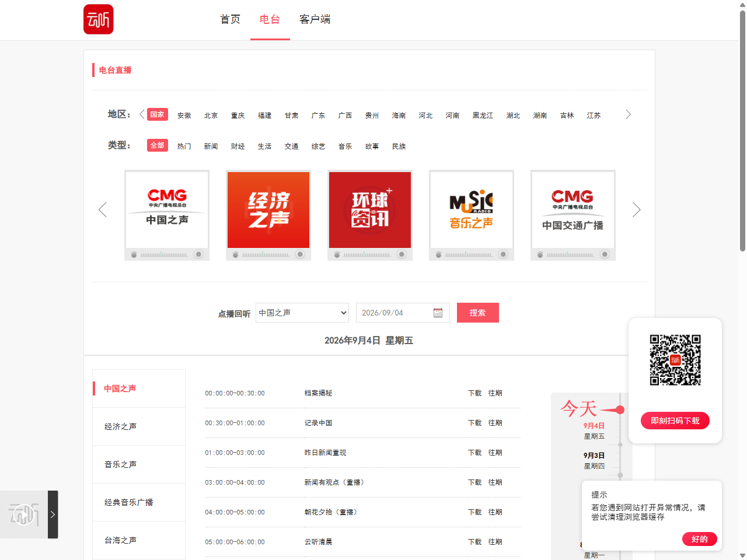747x560 pixels.
Task: Open the 音乐之声 station card
Action: pyautogui.click(x=472, y=215)
